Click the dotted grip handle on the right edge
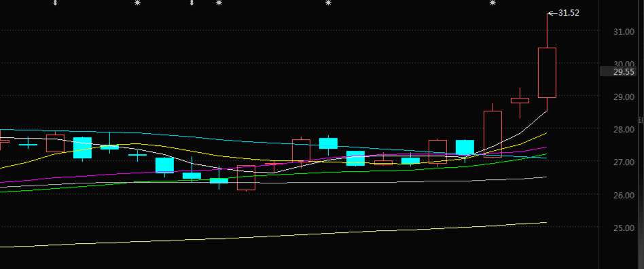644x269 pixels. [x=641, y=120]
